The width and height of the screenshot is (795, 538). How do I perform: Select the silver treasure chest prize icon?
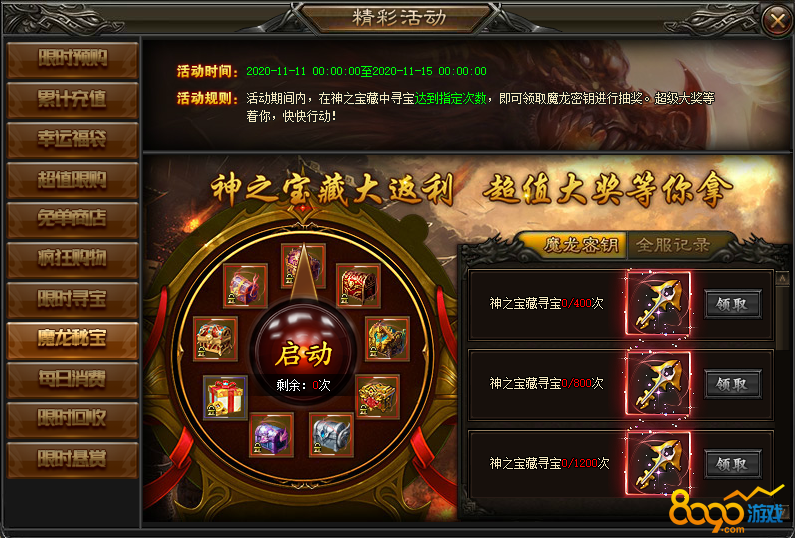[x=332, y=435]
